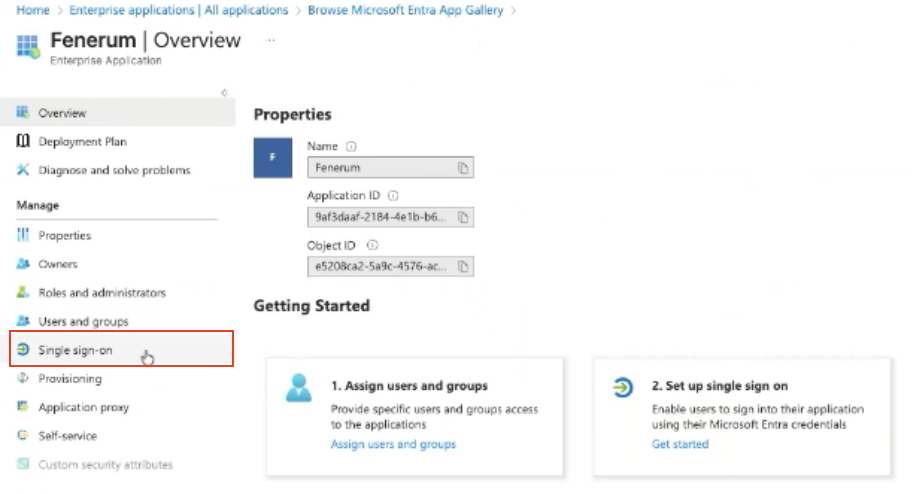Click the info icon beside Application ID
Image resolution: width=912 pixels, height=494 pixels.
point(393,196)
